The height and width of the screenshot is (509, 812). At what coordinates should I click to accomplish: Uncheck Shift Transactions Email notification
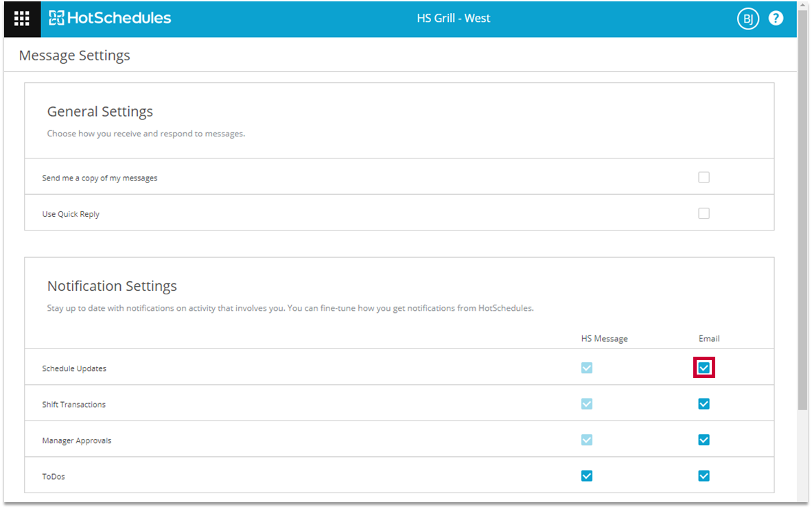click(x=704, y=404)
